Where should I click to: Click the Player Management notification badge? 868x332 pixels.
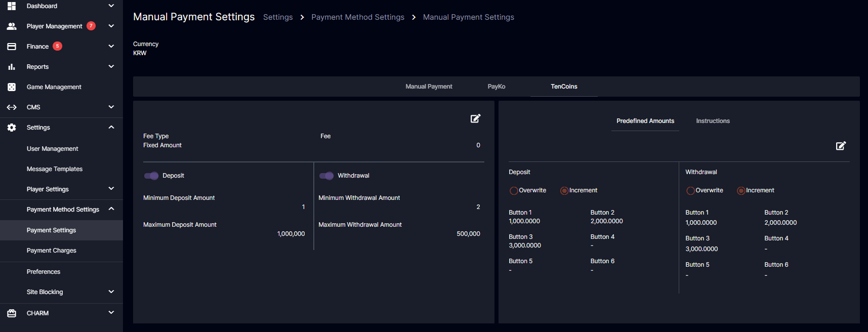point(91,26)
